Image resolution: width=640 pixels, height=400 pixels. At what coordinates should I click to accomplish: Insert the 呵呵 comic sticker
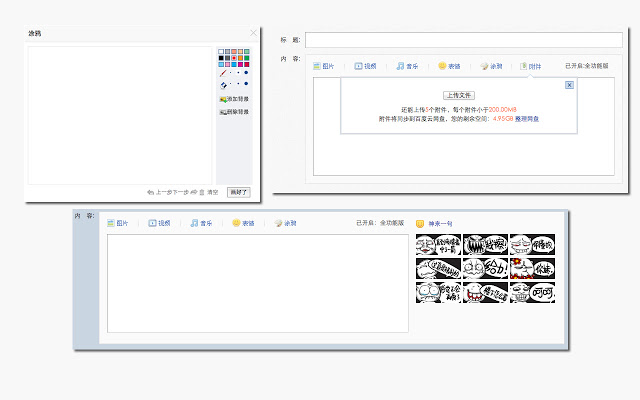(532, 292)
